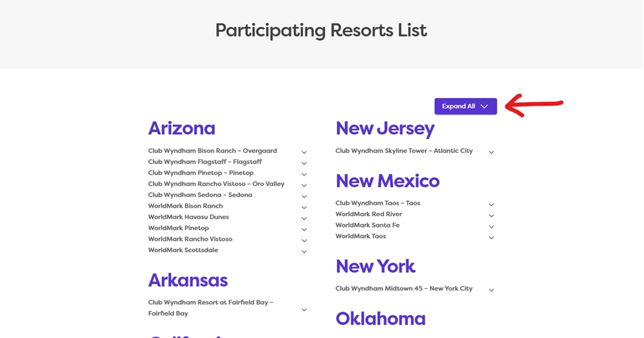Select Club Wyndham Skyline Tower – Atlantic City text

coord(404,151)
